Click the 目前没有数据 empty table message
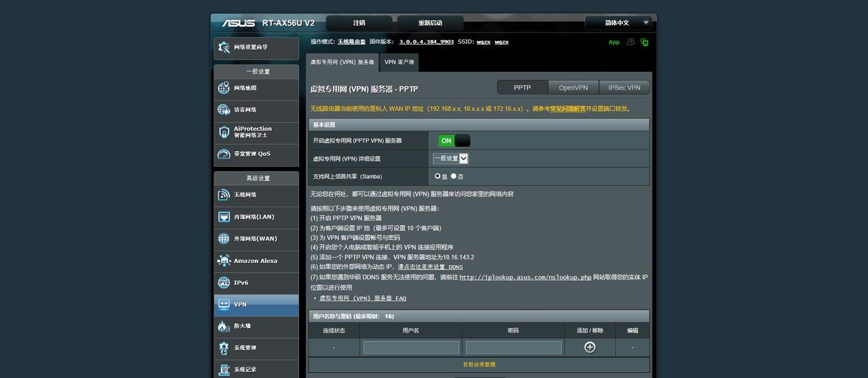 click(479, 364)
